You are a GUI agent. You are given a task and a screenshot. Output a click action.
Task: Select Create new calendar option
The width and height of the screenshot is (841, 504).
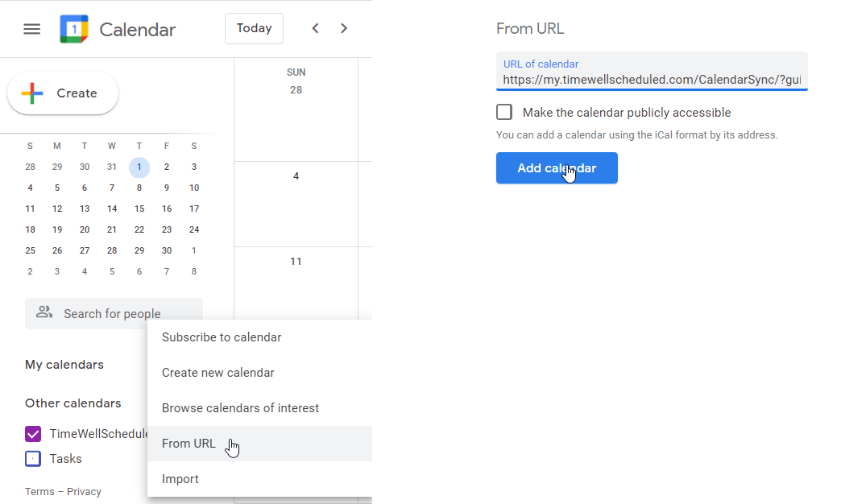[x=218, y=373]
